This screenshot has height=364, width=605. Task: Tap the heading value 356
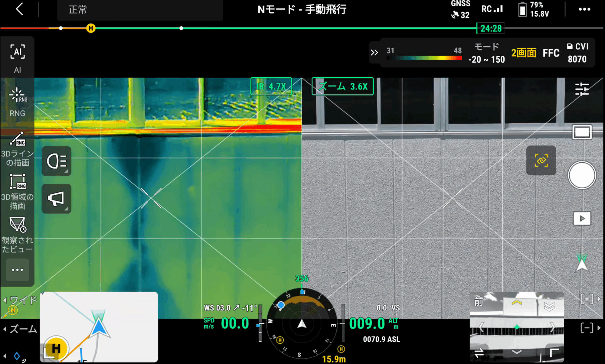(x=302, y=278)
